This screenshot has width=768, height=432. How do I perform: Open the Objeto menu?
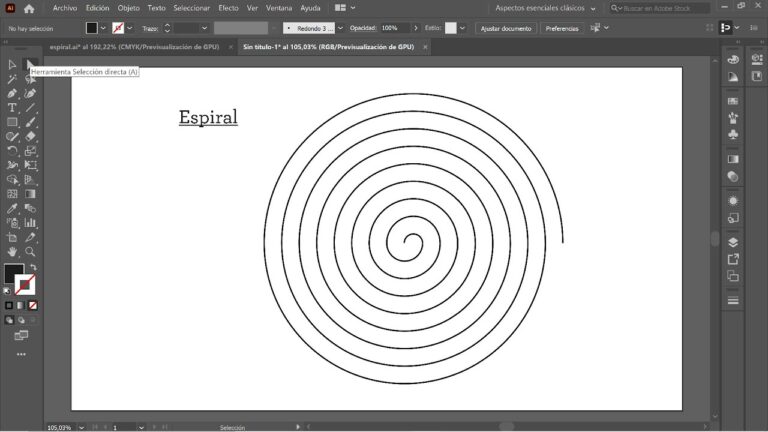pos(128,8)
